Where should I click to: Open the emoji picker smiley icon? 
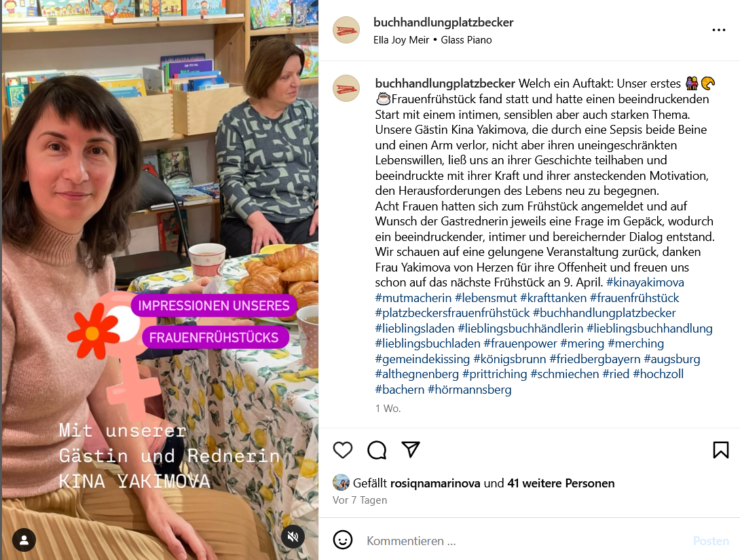pos(343,540)
